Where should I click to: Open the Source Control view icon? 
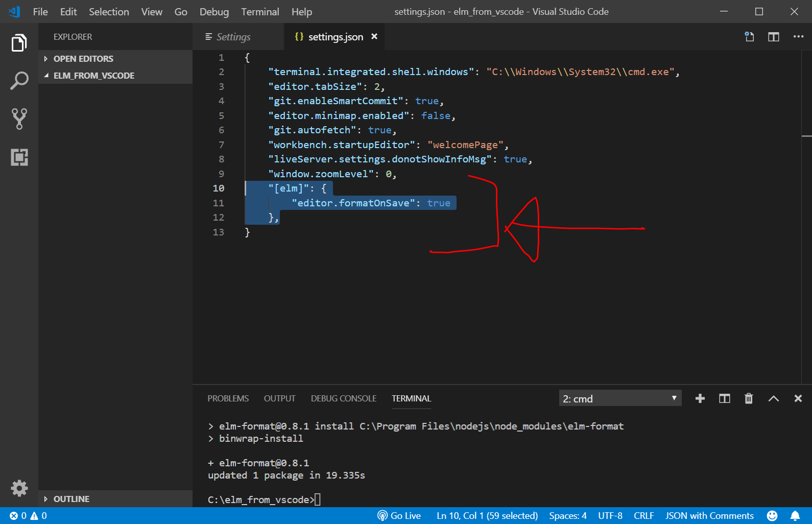point(19,118)
